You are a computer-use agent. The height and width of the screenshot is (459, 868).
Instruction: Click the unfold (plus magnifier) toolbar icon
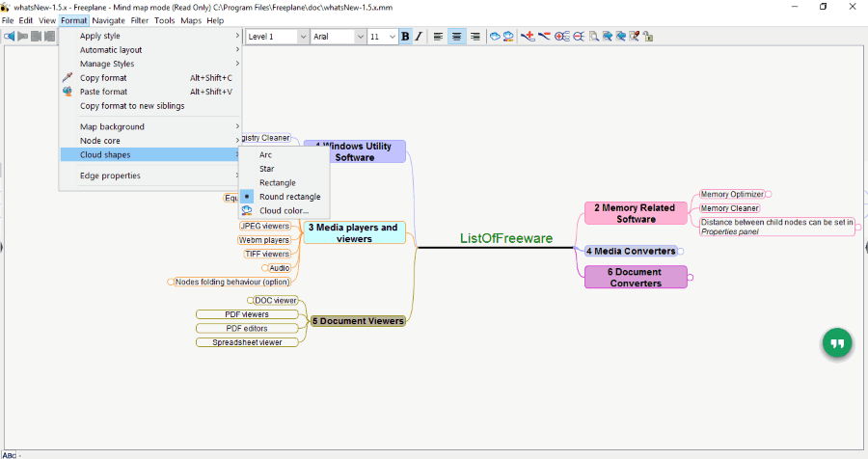pos(562,37)
